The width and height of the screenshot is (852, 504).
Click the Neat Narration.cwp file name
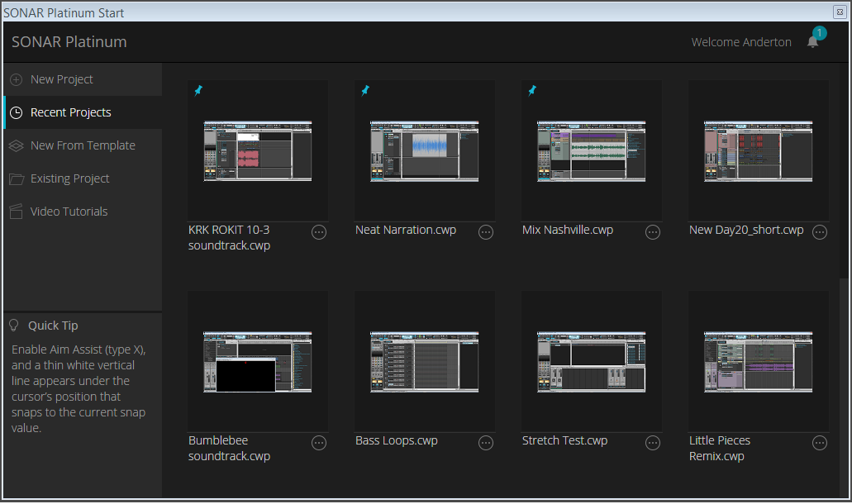(406, 231)
